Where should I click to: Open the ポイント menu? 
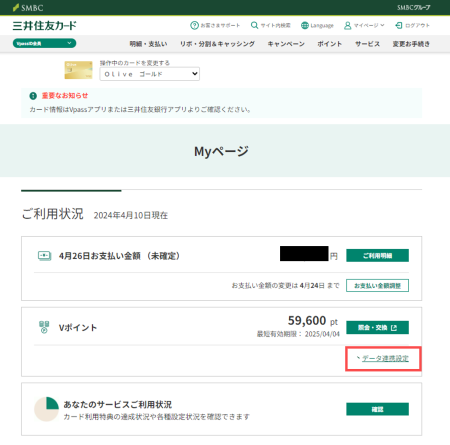pyautogui.click(x=330, y=44)
